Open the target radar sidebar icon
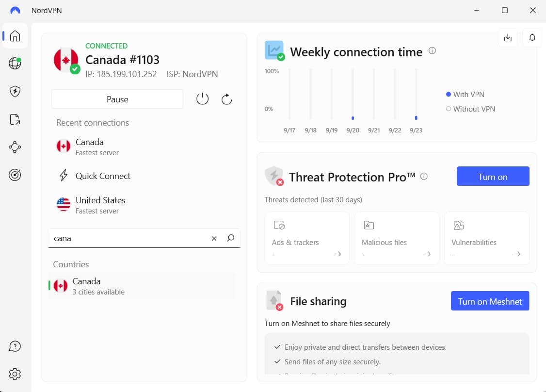The height and width of the screenshot is (392, 546). tap(15, 175)
